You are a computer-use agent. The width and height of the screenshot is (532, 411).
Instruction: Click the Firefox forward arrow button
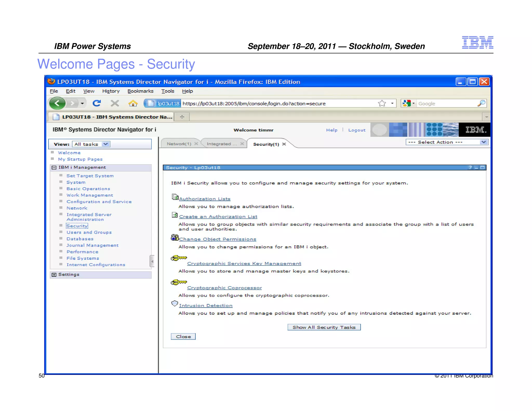pyautogui.click(x=72, y=103)
